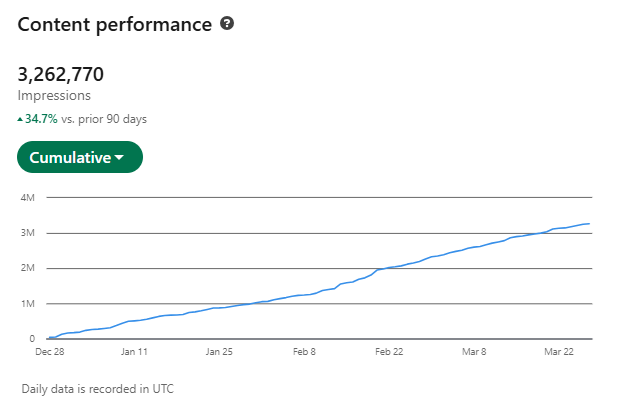Click the Jan 25 axis date
The width and height of the screenshot is (624, 408).
click(219, 352)
